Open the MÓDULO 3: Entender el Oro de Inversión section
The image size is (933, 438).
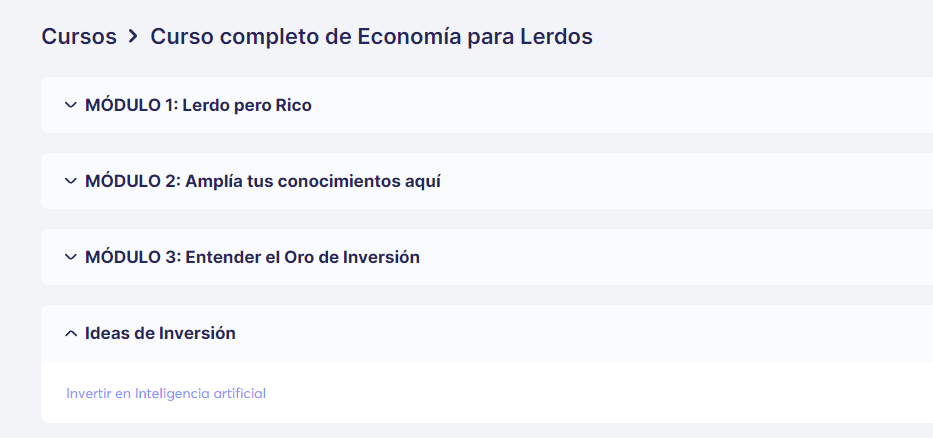pos(252,257)
